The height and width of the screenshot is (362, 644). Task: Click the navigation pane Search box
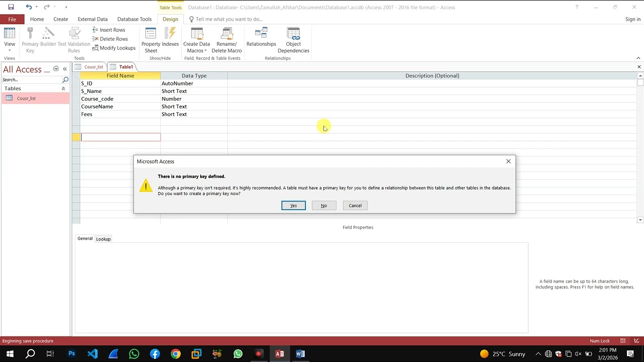pos(31,79)
